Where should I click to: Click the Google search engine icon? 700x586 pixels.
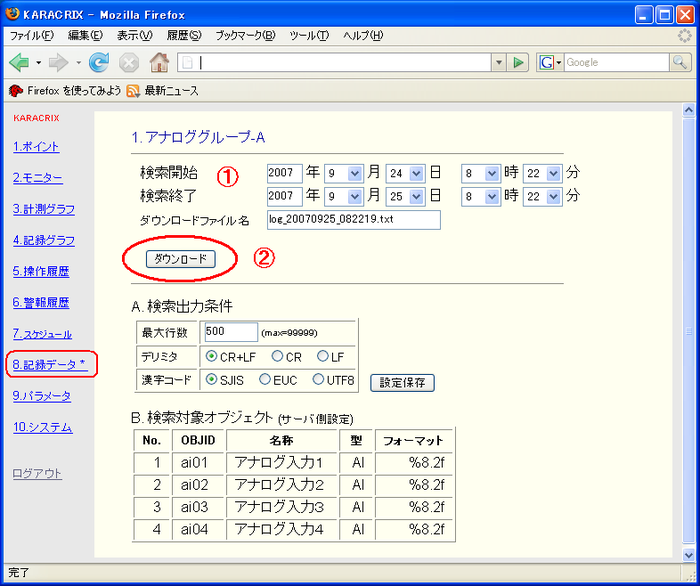coord(546,62)
